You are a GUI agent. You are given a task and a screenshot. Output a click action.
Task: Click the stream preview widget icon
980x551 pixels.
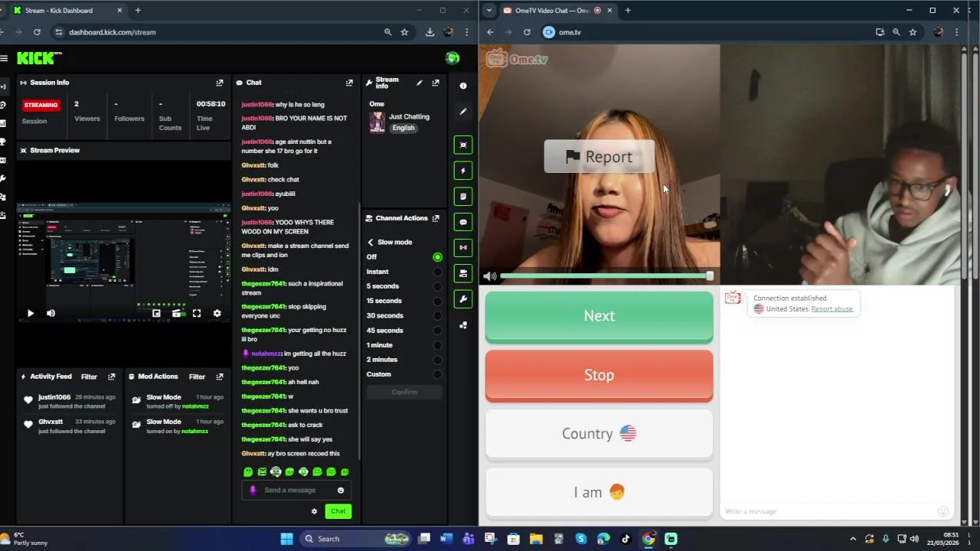463,145
